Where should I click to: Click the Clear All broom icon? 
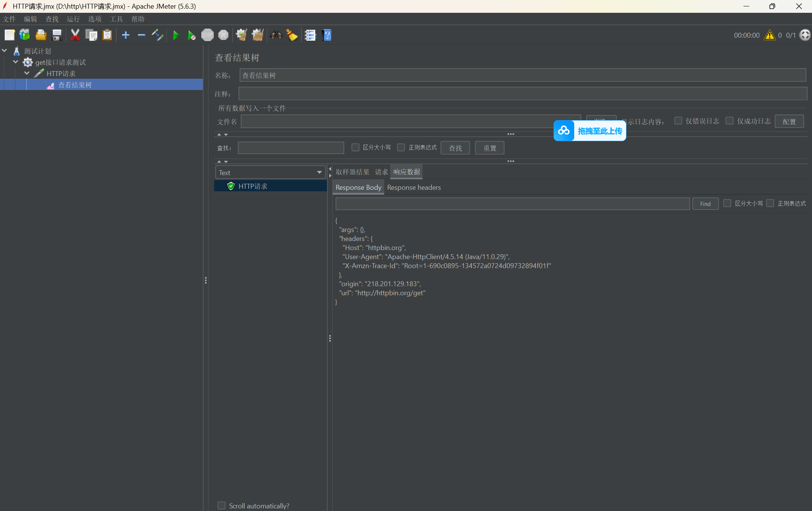coord(257,35)
